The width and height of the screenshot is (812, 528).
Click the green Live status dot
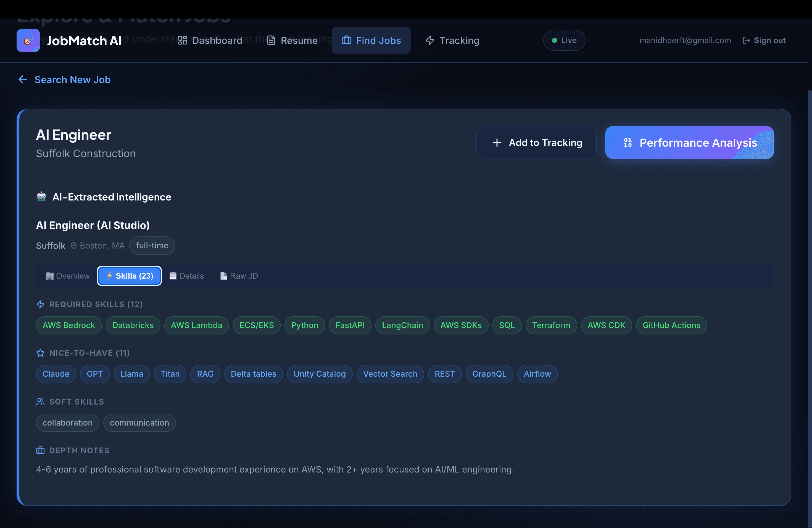point(554,41)
